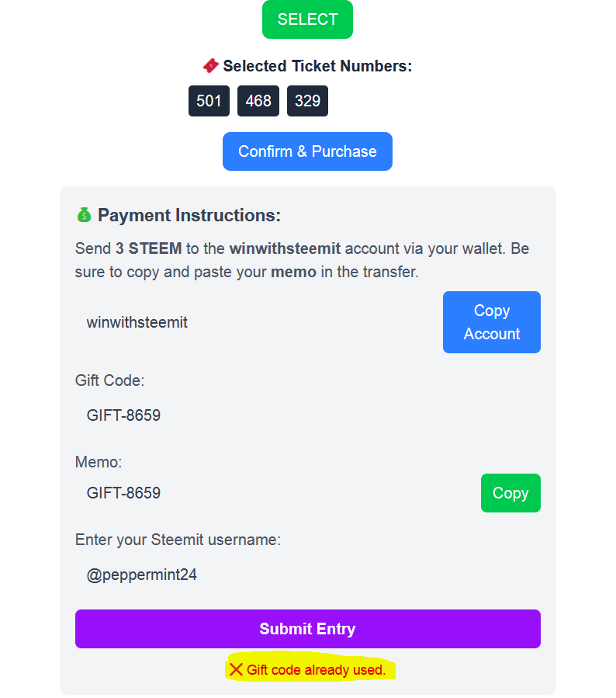The height and width of the screenshot is (698, 616).
Task: Click the 'Enter your Steemit username' label
Action: (178, 540)
